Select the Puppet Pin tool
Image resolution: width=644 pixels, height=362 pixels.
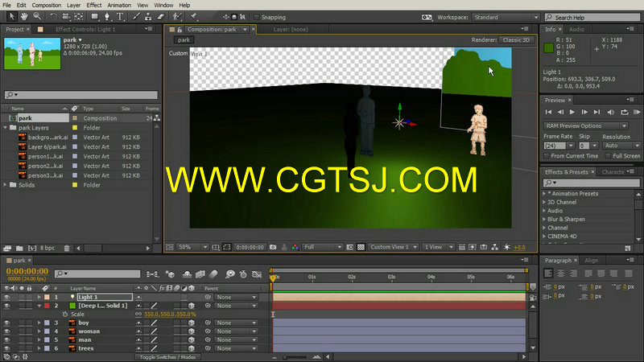194,16
